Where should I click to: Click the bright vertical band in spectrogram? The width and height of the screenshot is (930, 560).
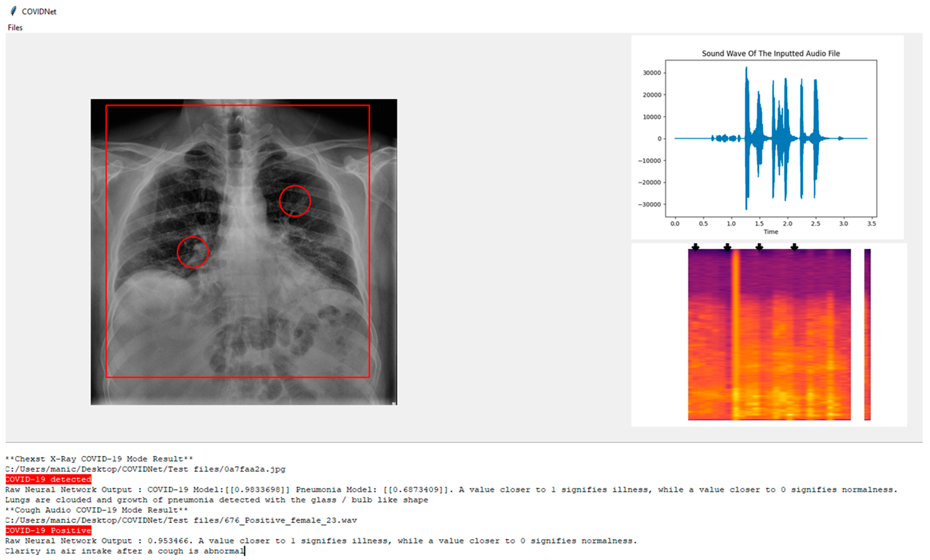tap(736, 334)
